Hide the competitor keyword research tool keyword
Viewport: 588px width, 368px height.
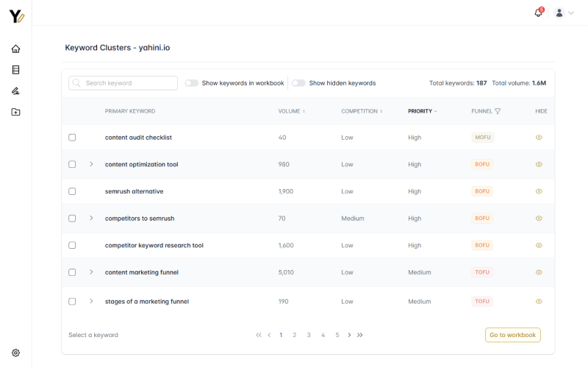[539, 245]
